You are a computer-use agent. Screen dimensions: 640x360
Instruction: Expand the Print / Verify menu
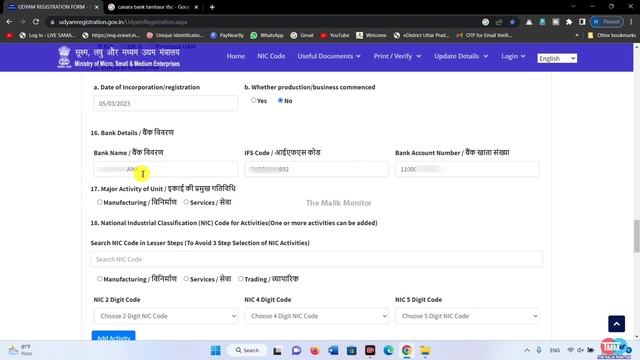click(397, 56)
